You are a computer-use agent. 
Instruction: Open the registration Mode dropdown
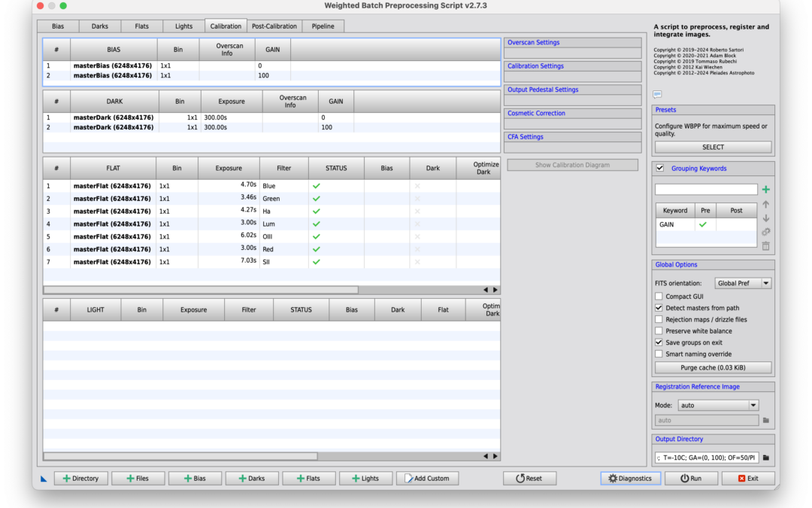(x=717, y=405)
